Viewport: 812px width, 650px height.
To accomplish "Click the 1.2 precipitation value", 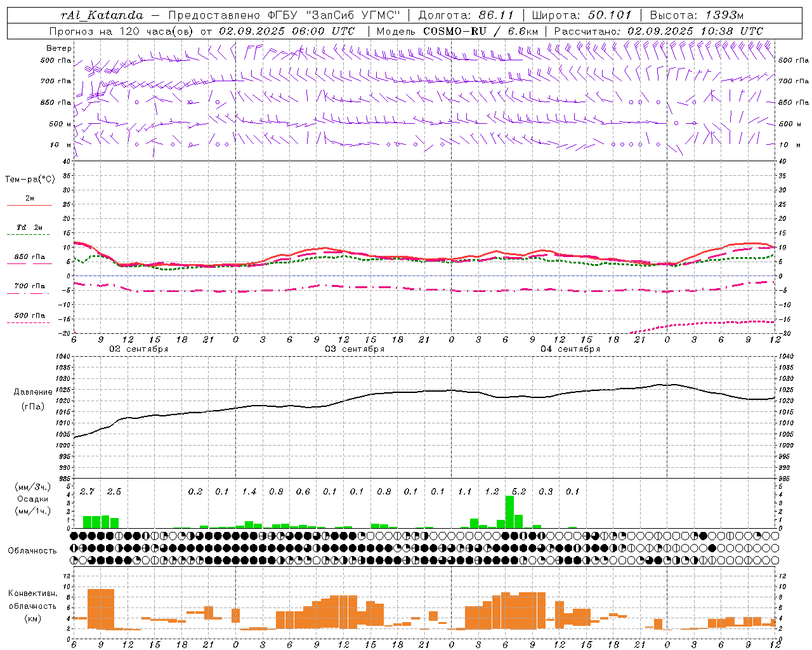I will [492, 491].
